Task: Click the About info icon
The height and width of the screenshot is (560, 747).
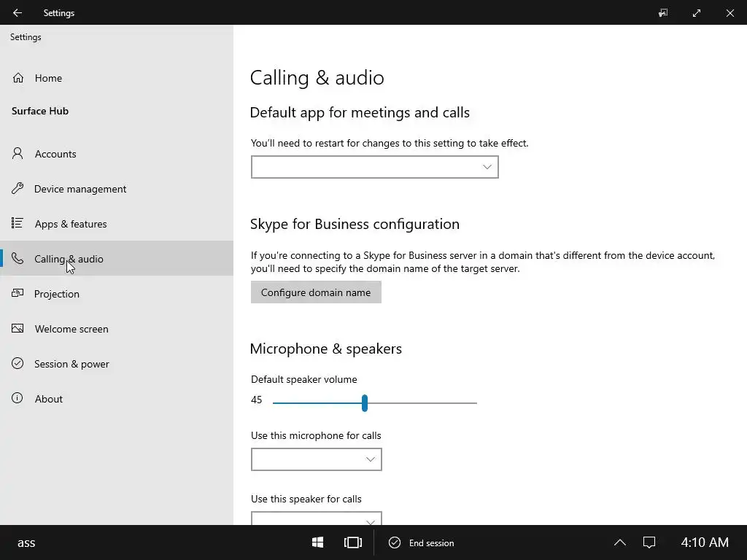Action: tap(18, 399)
